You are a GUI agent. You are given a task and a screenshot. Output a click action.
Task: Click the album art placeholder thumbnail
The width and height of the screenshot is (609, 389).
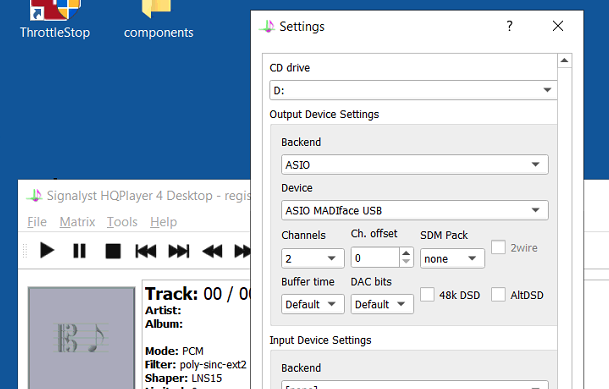coord(82,338)
